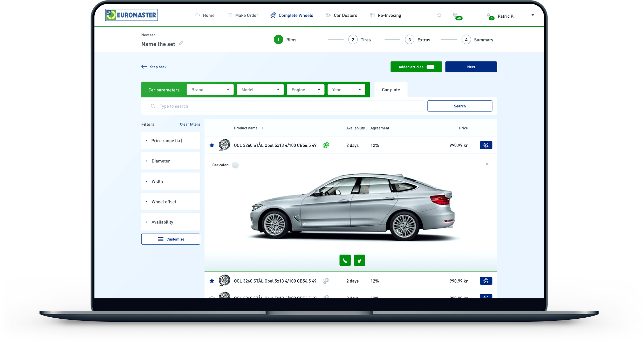Open Complete Wheels section
This screenshot has height=342, width=644.
292,15
